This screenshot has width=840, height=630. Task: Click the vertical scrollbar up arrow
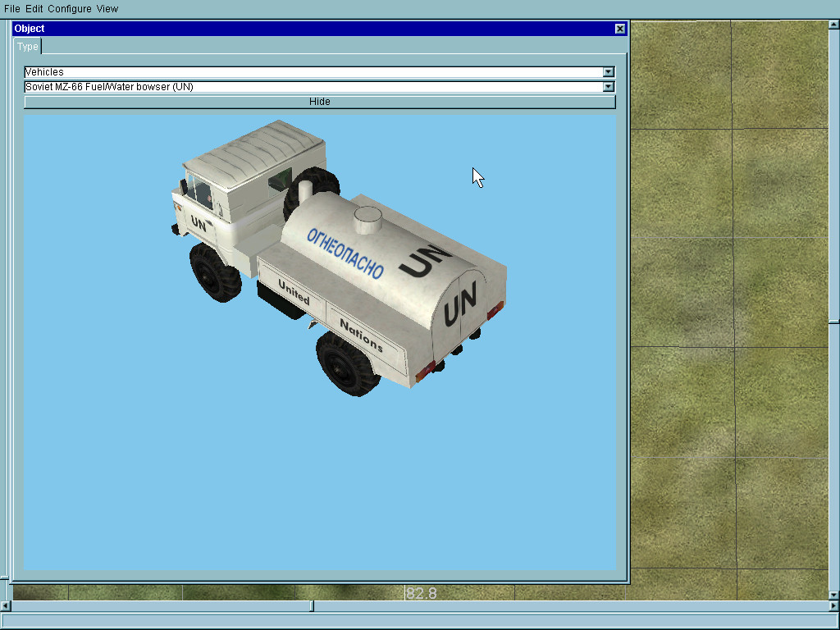point(834,24)
